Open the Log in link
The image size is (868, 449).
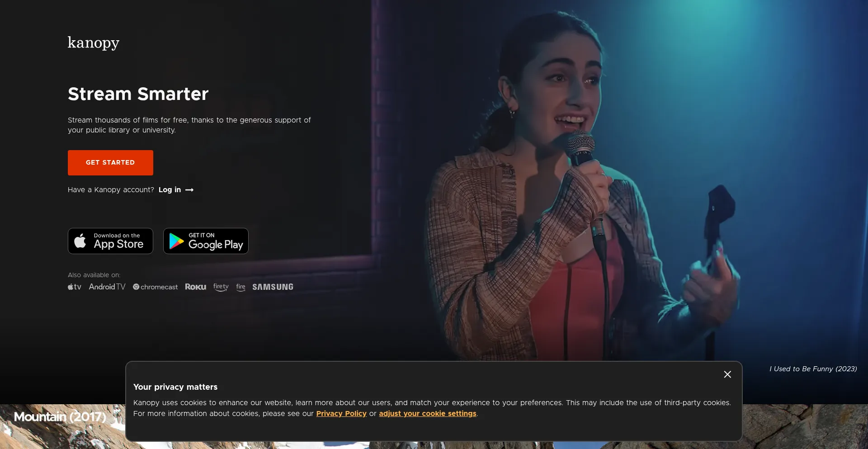coord(170,190)
